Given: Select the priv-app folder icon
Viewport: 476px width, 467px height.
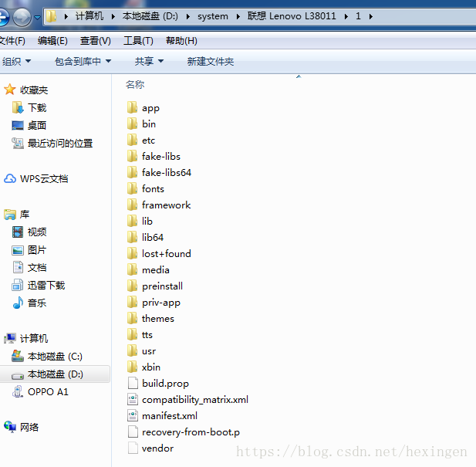Looking at the screenshot, I should click(x=132, y=302).
